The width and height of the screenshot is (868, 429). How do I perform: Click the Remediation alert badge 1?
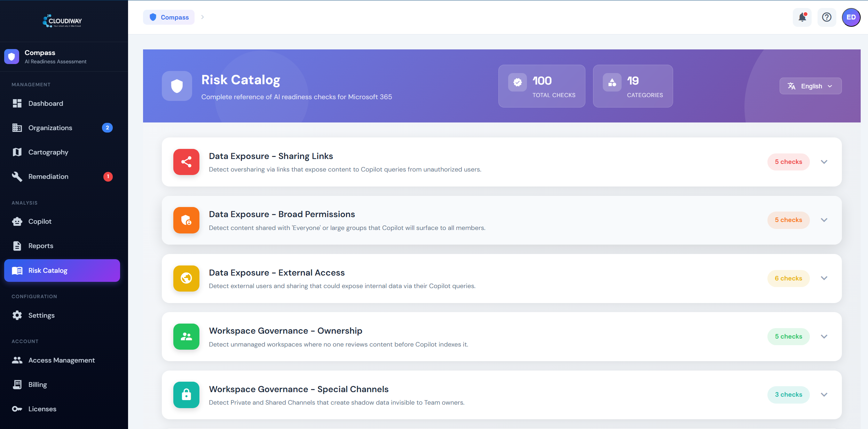point(108,176)
